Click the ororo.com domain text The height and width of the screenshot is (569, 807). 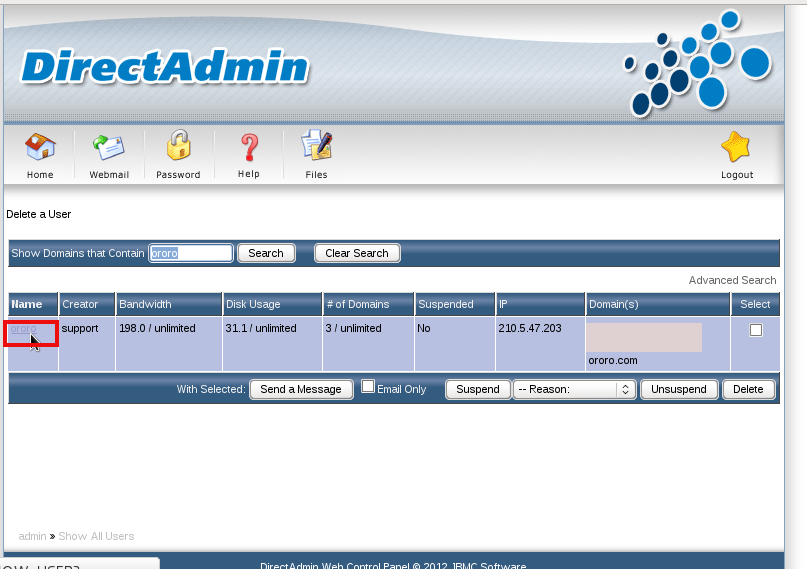point(612,361)
